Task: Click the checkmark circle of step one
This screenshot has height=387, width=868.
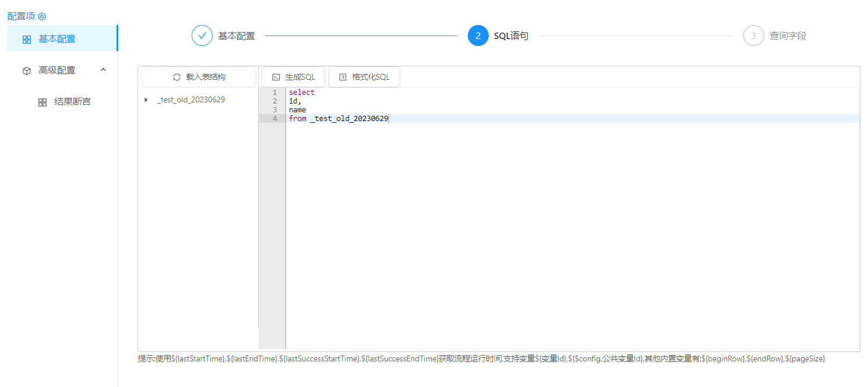Action: pos(202,35)
